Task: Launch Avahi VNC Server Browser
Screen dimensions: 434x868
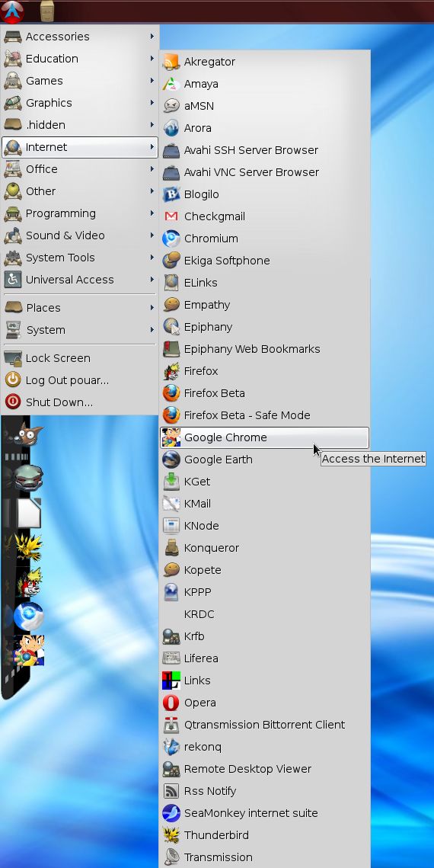Action: (264, 172)
